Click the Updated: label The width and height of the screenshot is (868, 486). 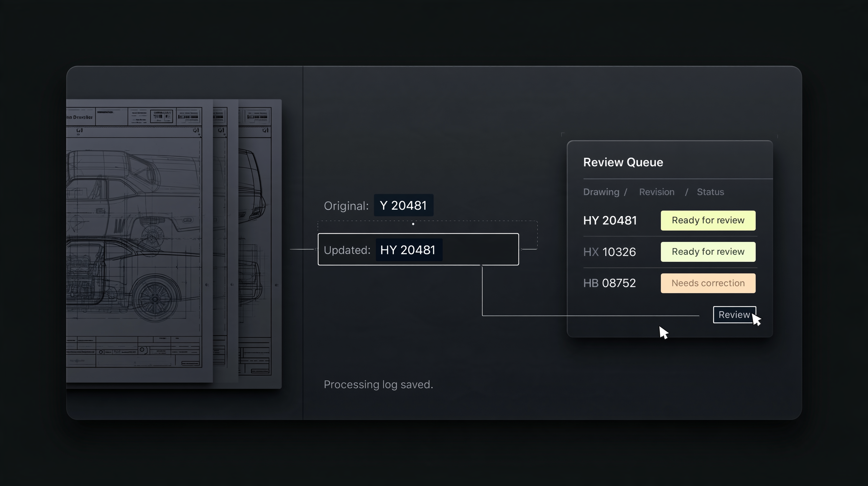(x=347, y=250)
